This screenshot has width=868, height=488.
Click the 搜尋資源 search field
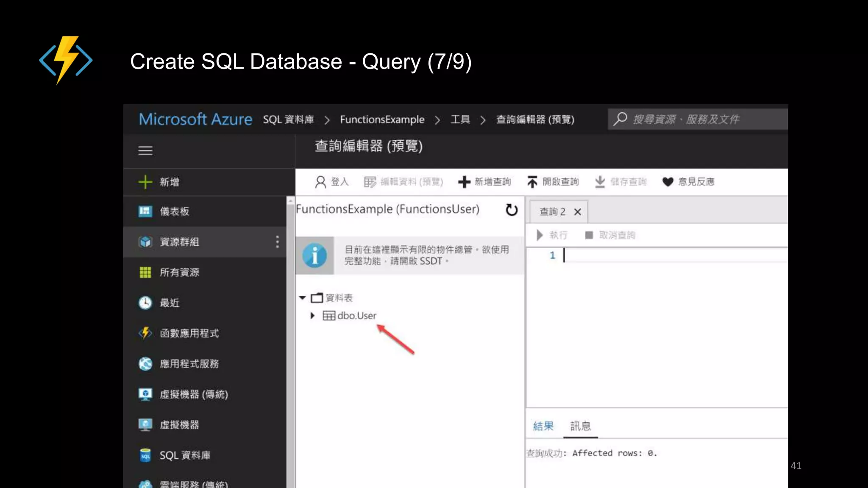tap(698, 119)
